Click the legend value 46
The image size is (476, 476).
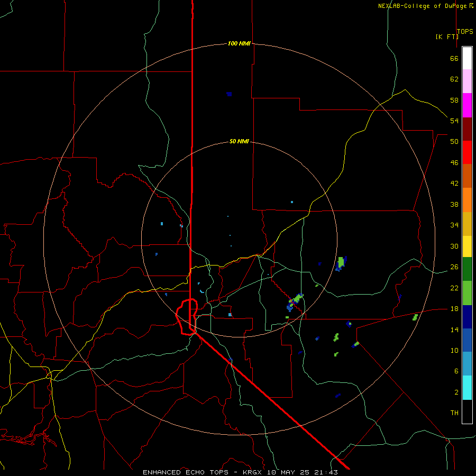point(454,163)
